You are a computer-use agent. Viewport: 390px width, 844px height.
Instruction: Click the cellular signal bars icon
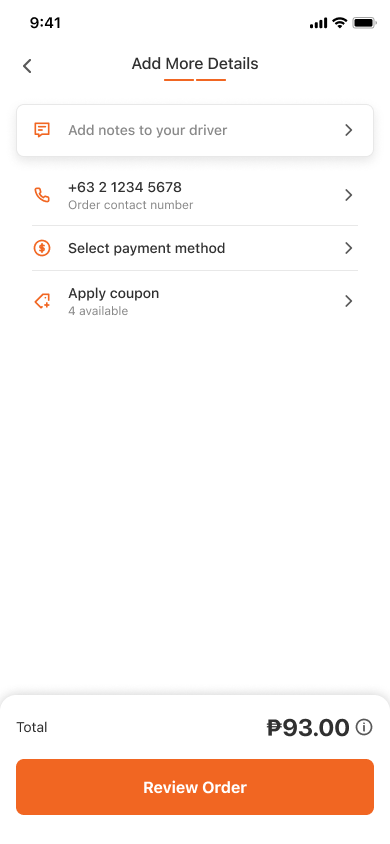(x=318, y=23)
